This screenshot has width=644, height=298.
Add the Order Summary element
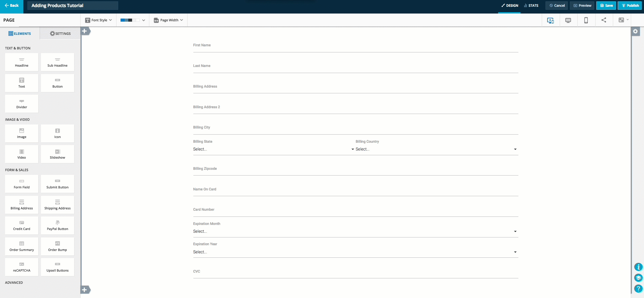pos(22,247)
